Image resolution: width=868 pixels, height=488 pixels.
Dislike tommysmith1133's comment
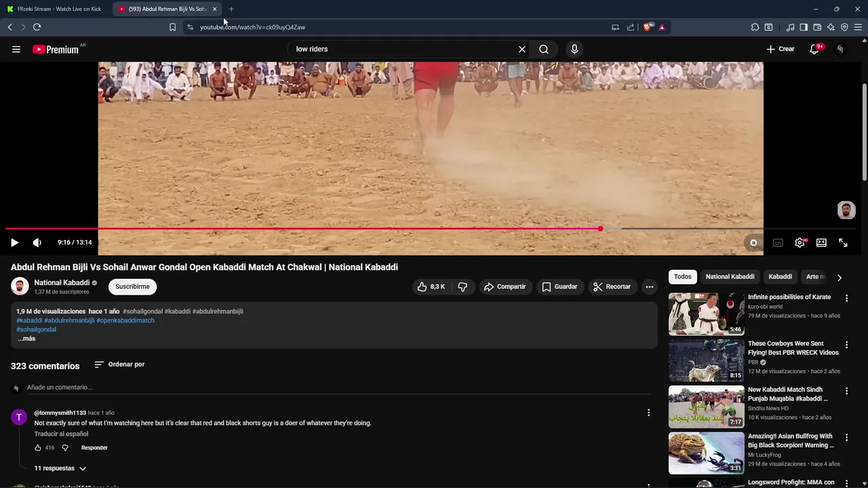[65, 448]
